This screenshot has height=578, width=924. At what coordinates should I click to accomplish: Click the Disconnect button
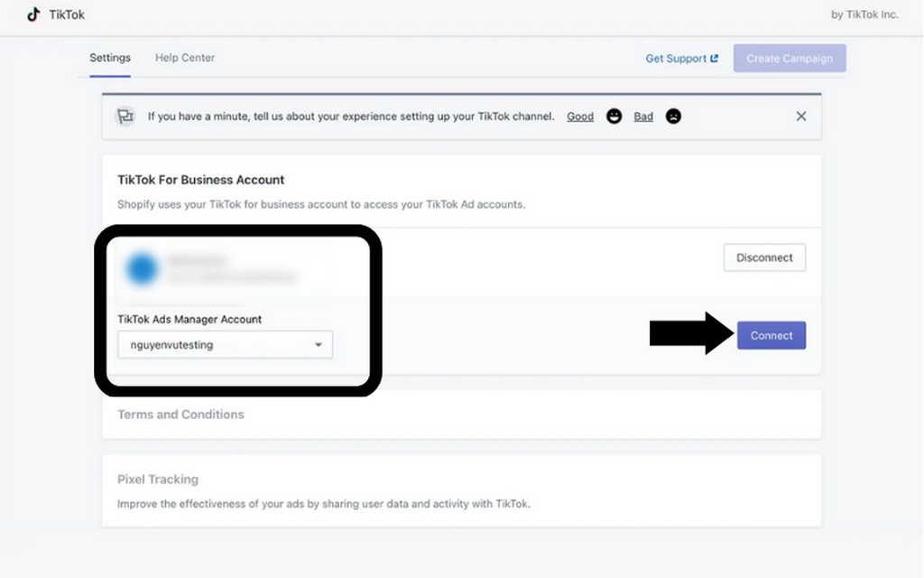coord(764,257)
